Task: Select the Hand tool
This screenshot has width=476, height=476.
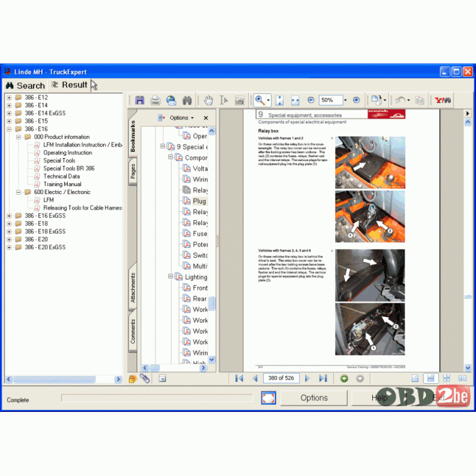Action: click(x=209, y=100)
